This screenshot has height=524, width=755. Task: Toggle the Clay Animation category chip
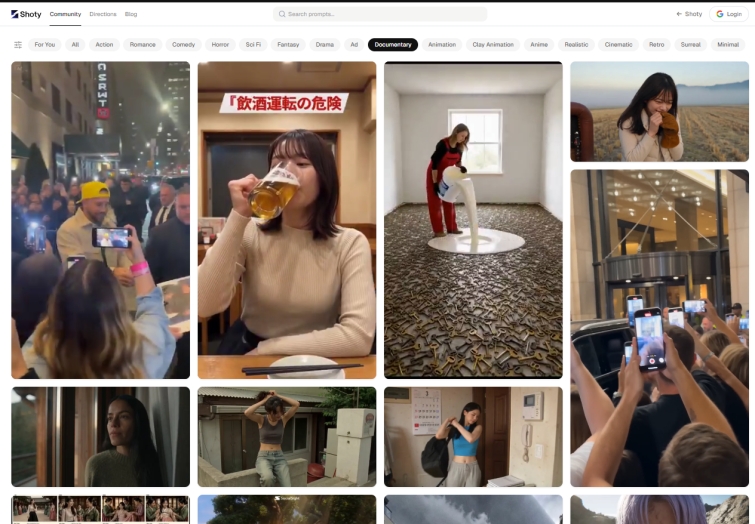point(493,44)
